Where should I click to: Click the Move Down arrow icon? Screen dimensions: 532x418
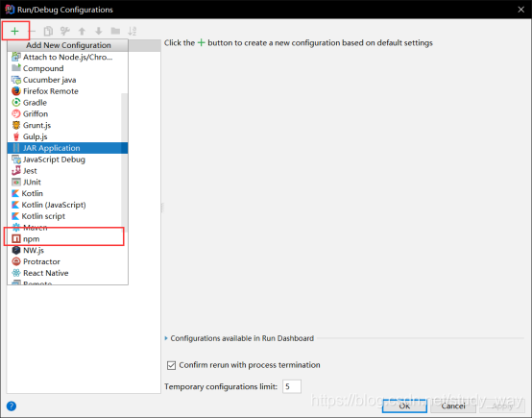click(98, 32)
